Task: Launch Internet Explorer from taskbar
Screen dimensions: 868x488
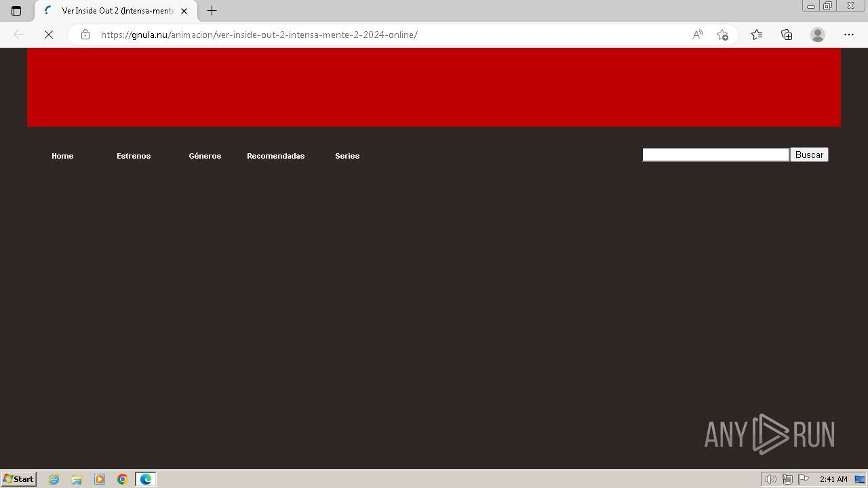Action: point(54,479)
